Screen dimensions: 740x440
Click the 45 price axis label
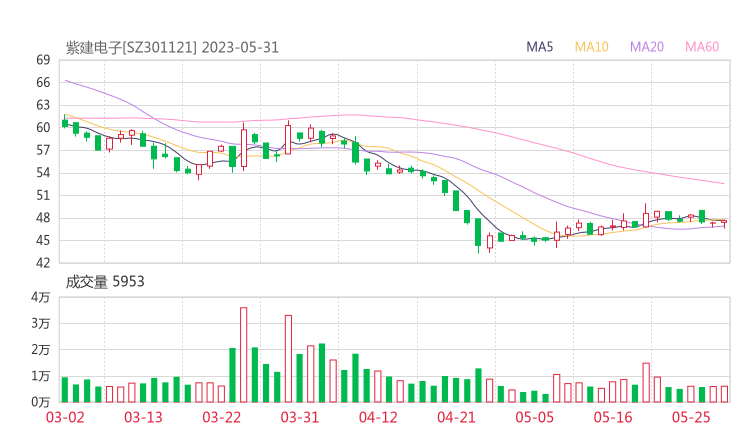pos(43,240)
